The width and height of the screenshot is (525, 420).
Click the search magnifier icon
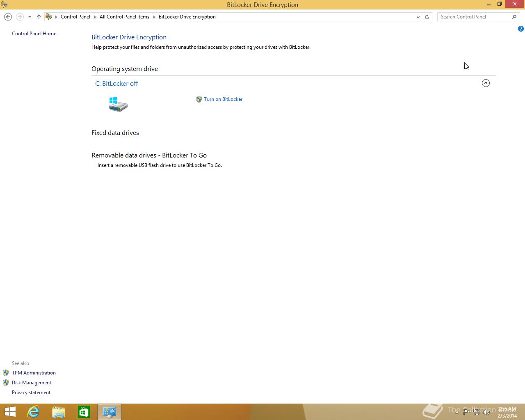[514, 17]
